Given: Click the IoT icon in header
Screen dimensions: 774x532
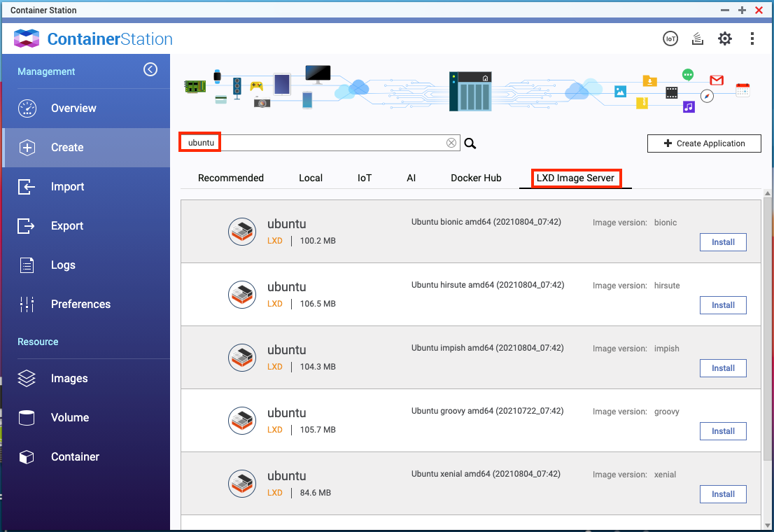Looking at the screenshot, I should click(x=670, y=38).
